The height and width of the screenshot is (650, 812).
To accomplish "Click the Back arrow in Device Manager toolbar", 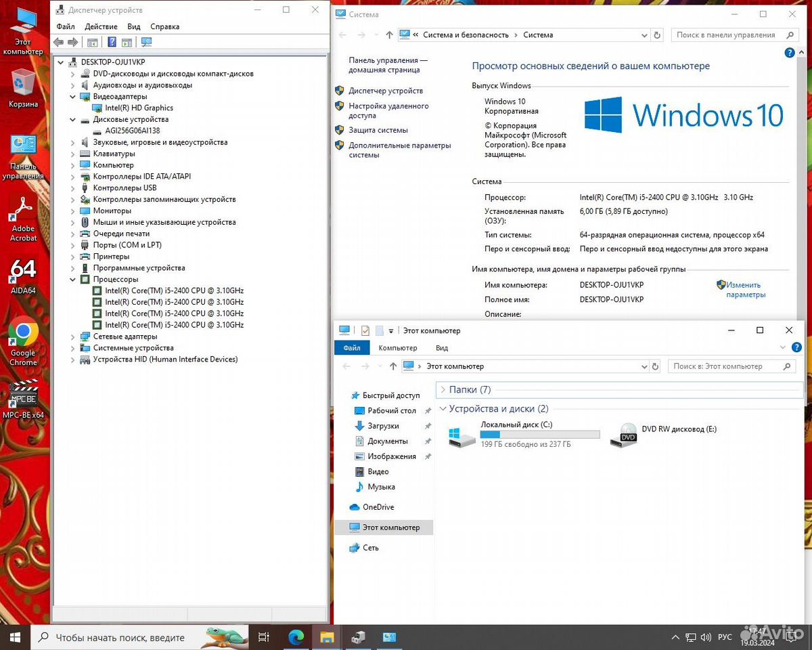I will pos(58,42).
